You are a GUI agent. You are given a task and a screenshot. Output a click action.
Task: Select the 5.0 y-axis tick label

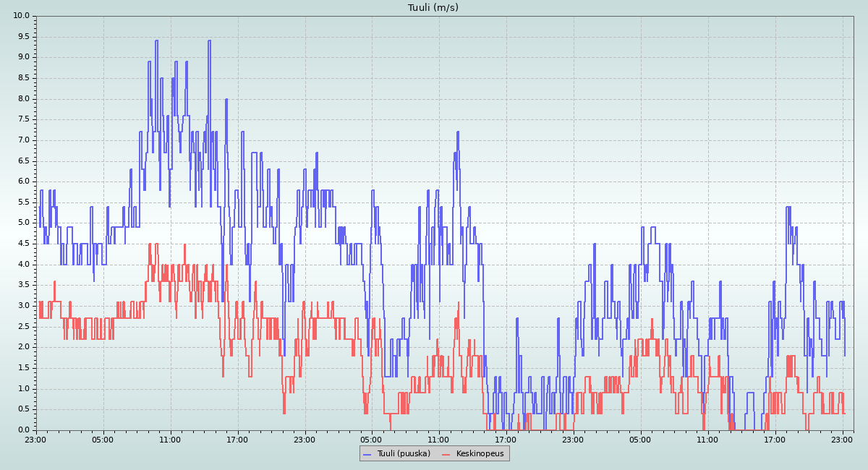click(23, 223)
